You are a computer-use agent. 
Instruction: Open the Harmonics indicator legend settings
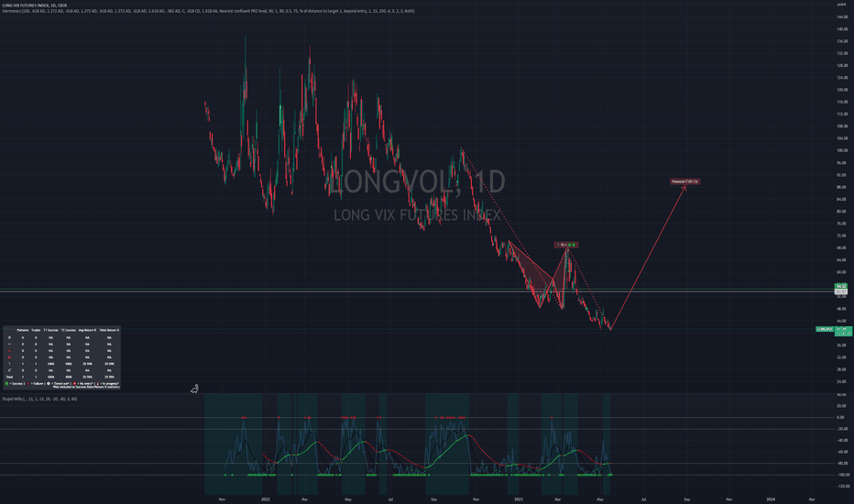[207, 11]
